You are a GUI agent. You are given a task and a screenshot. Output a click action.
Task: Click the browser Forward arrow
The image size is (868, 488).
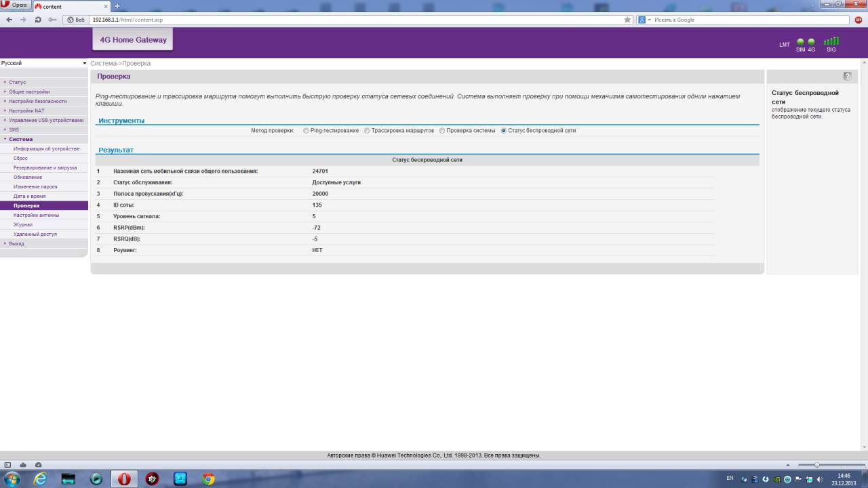tap(23, 20)
